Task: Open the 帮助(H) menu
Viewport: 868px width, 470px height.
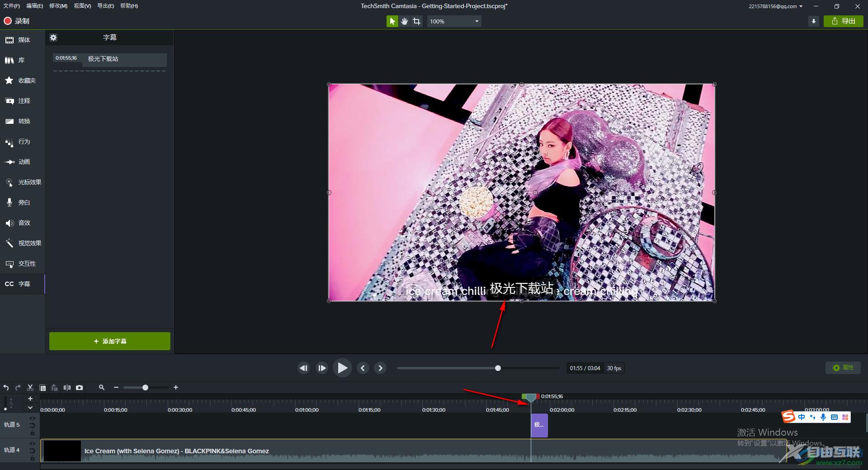Action: (129, 6)
